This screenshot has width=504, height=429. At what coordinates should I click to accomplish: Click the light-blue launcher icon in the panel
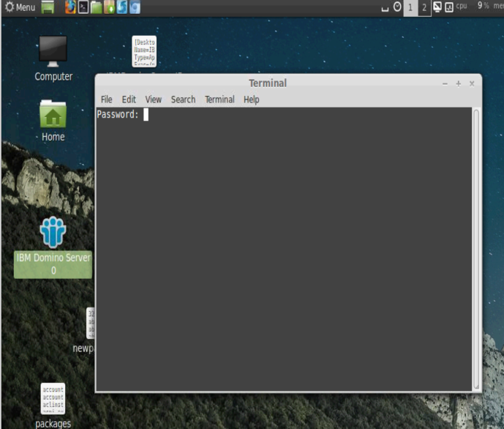(x=135, y=7)
